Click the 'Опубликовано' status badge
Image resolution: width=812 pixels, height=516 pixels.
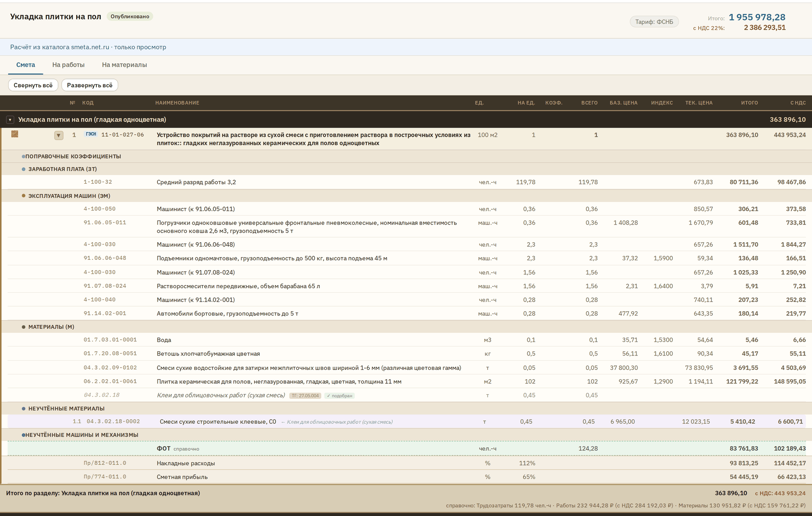point(130,17)
